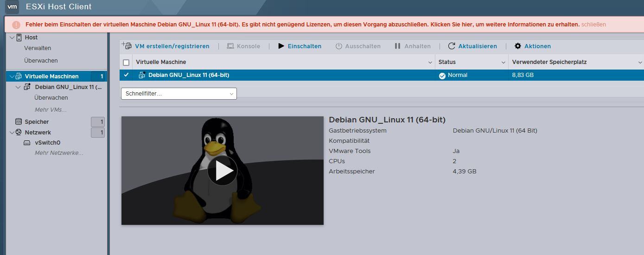Uncheck the Debian GNU_Linux 11 row checkbox
Screen dimensions: 644x255
(x=126, y=75)
